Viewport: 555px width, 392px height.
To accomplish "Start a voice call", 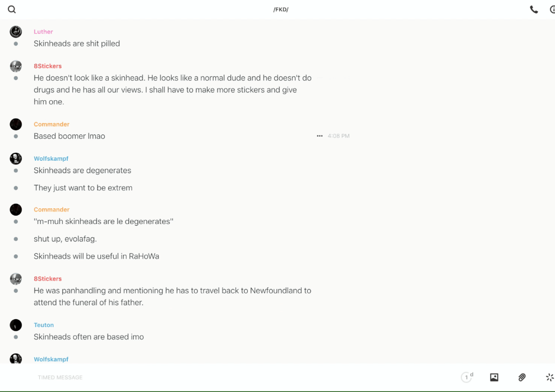I will coord(534,10).
